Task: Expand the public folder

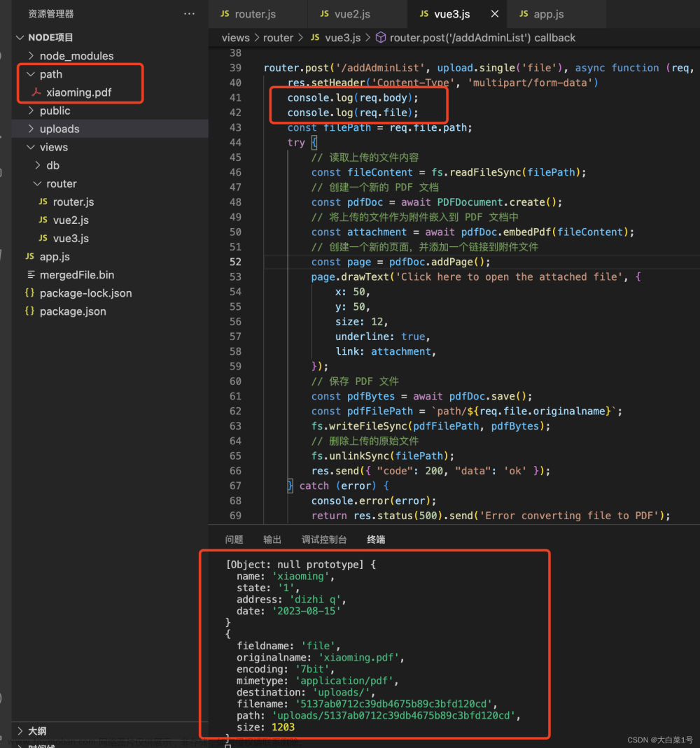Action: tap(31, 111)
